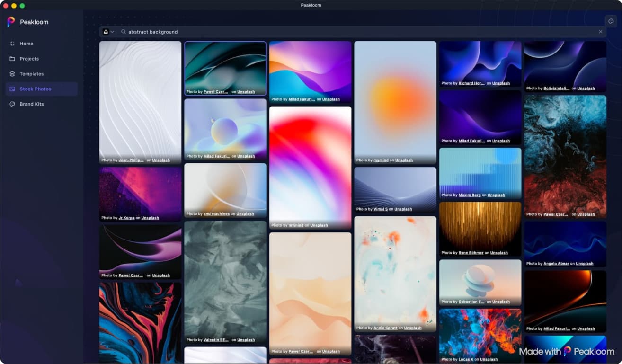Select the grey brushstroke photo by Valentin BE

coord(225,283)
